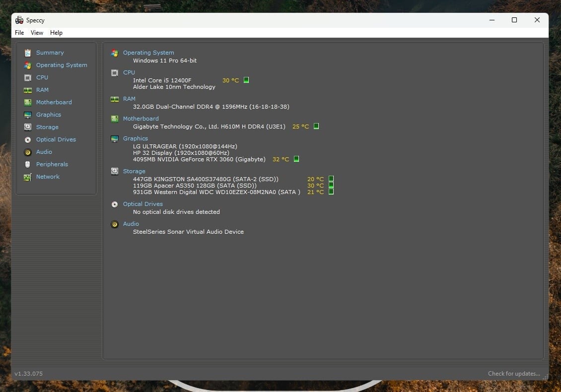Click the Optical Drives disc icon in sidebar
561x392 pixels.
tap(28, 139)
